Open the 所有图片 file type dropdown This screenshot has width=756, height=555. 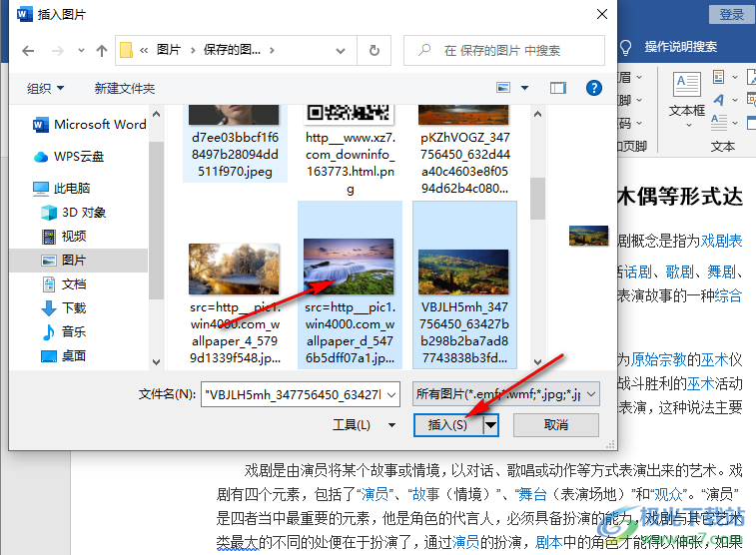click(x=505, y=394)
